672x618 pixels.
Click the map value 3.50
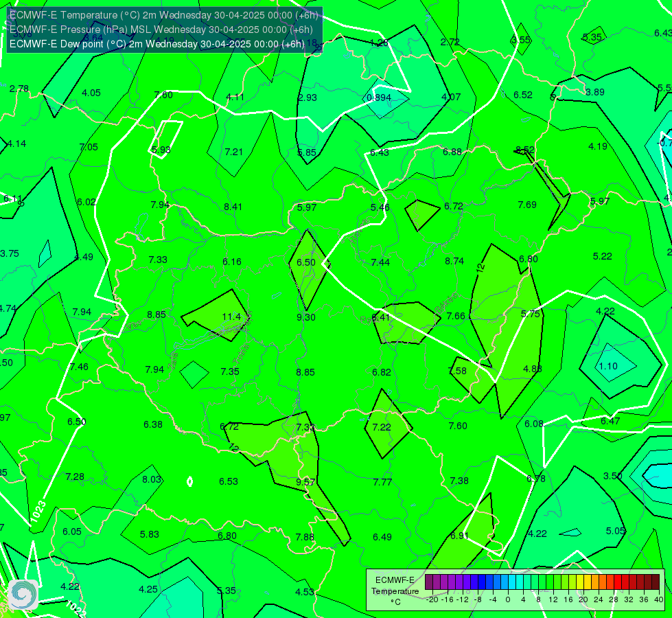tap(612, 476)
